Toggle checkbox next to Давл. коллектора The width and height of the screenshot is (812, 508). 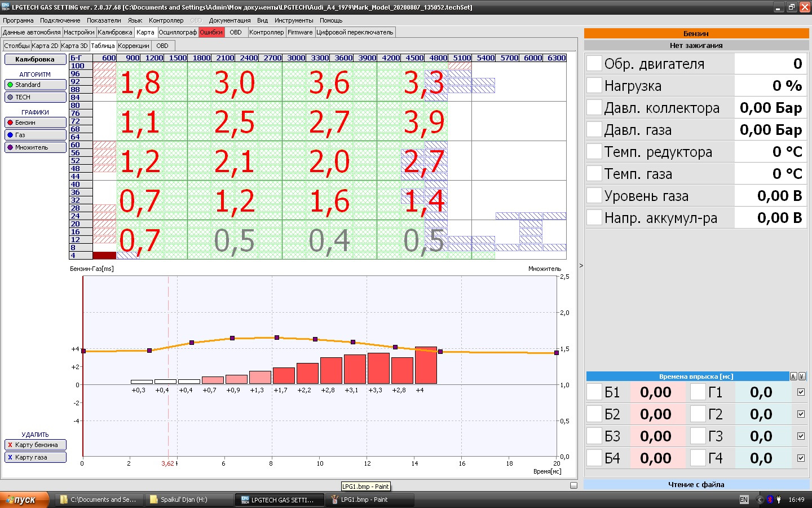click(x=594, y=107)
